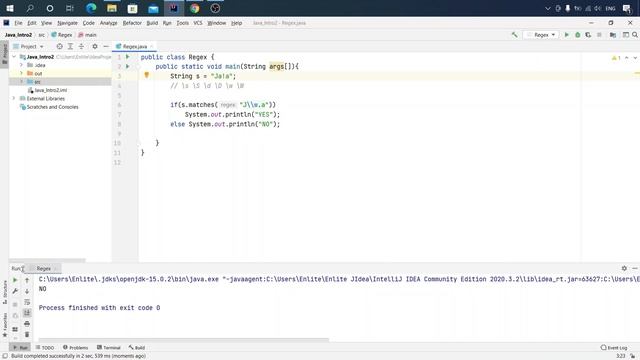Open the Regex run configuration dropdown
Screen dimensions: 640x360
(541, 35)
